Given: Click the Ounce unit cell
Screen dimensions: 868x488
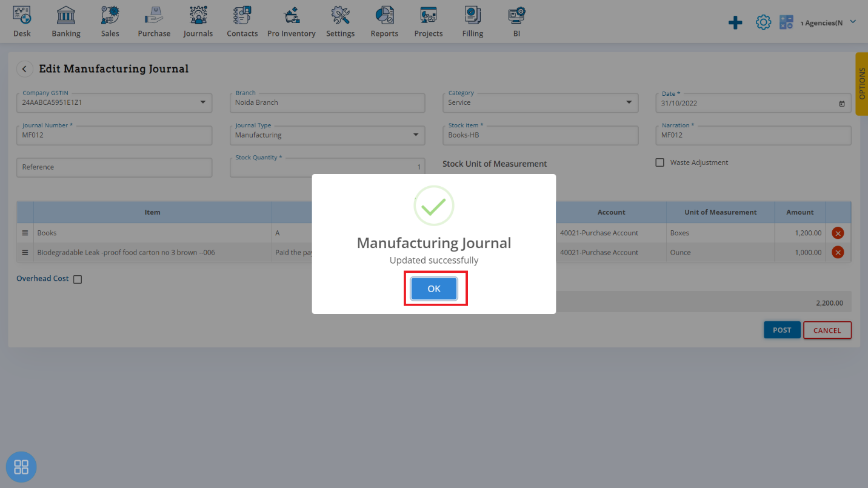Looking at the screenshot, I should [720, 252].
